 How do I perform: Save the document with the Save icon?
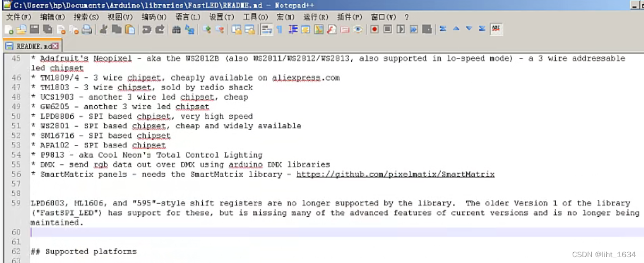35,29
